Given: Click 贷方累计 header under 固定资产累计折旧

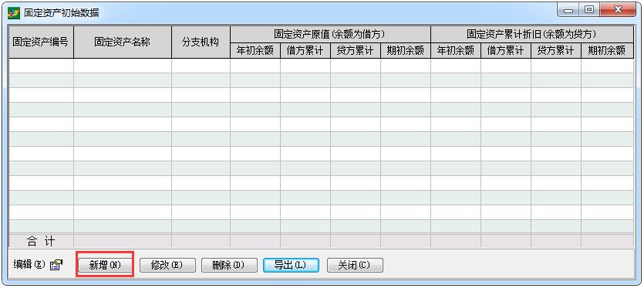Looking at the screenshot, I should pos(556,51).
